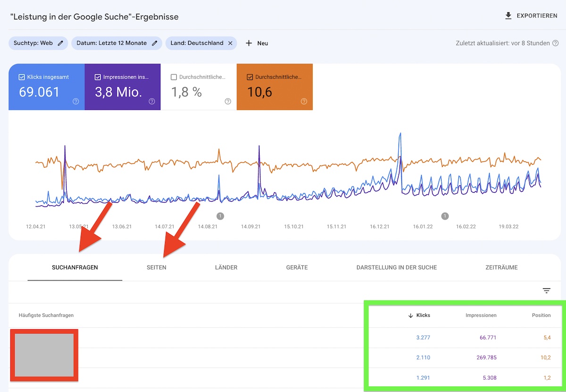Open the Datum: Letzte 12 Monate chip
This screenshot has height=392, width=566.
pyautogui.click(x=117, y=43)
